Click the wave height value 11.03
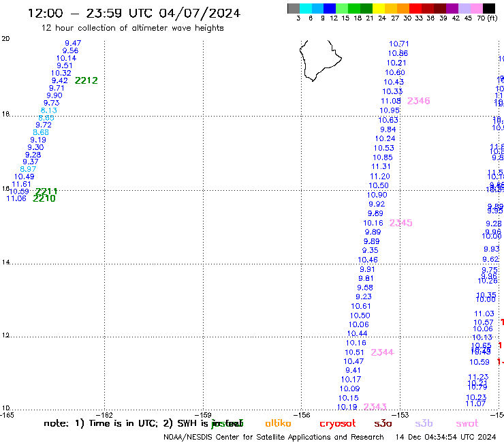 (484, 314)
